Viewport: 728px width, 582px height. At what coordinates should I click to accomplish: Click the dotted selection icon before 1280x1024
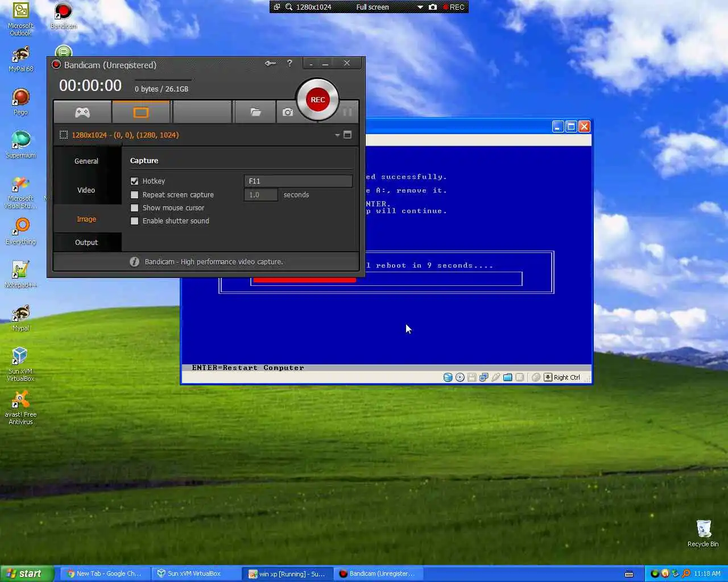(64, 135)
